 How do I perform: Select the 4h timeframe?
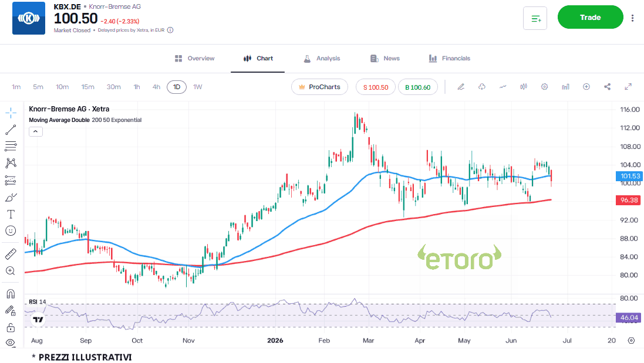click(x=157, y=87)
